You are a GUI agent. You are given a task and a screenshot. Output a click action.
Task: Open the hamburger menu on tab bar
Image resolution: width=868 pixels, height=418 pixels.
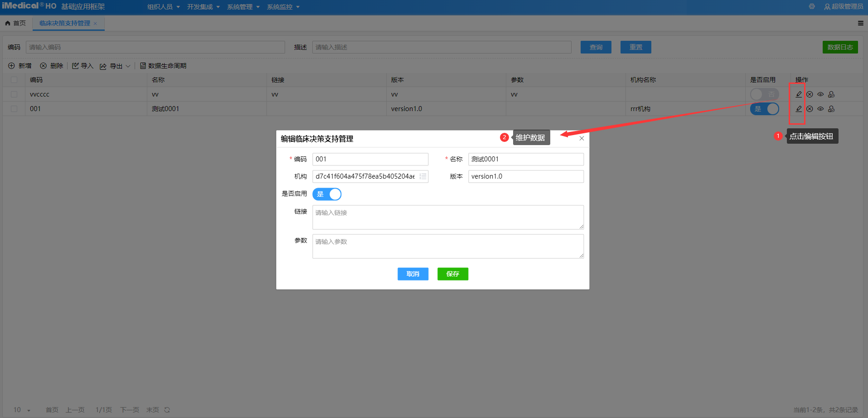click(860, 23)
